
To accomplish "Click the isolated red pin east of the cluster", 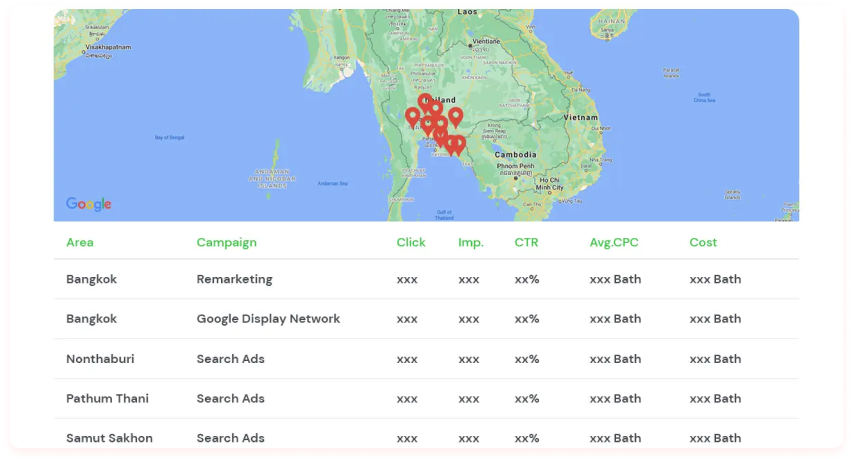I will pos(456,116).
